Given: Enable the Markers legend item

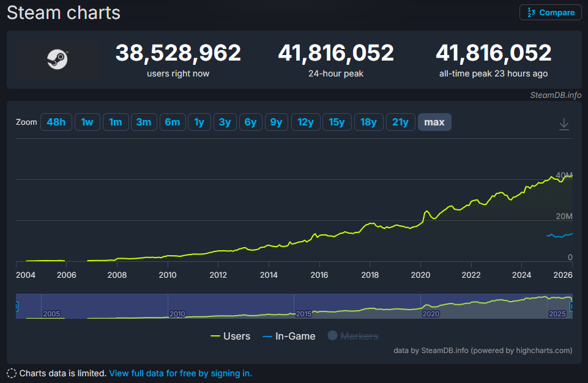Looking at the screenshot, I should pos(352,336).
